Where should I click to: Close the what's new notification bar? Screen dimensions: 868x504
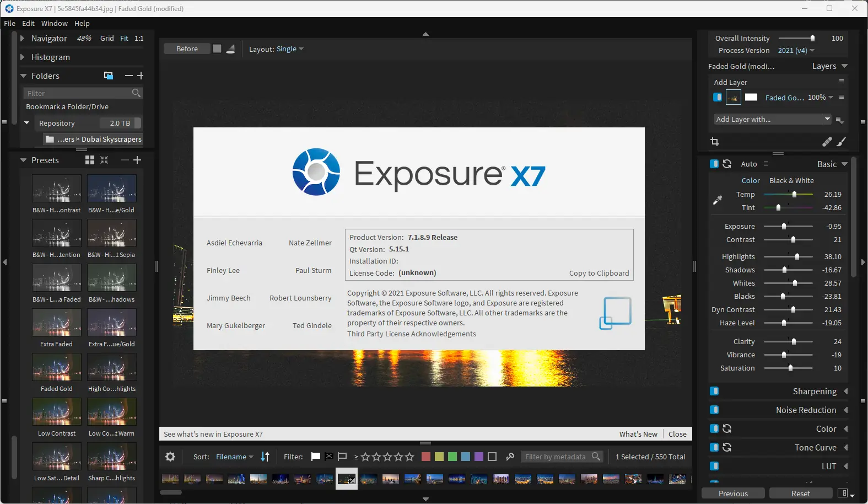[677, 434]
